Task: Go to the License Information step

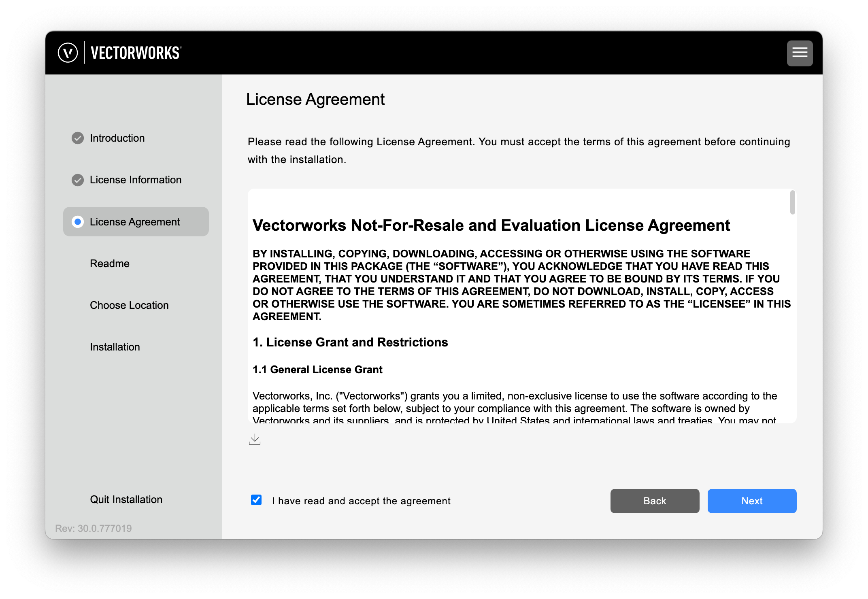Action: coord(136,180)
